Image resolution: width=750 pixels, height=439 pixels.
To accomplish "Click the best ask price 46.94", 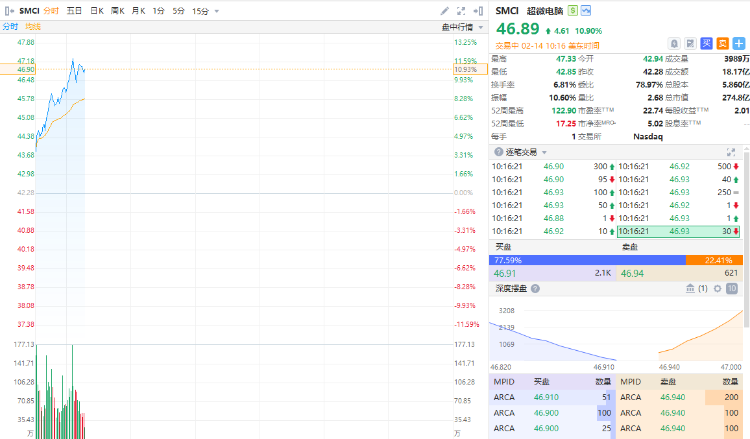I will click(632, 274).
